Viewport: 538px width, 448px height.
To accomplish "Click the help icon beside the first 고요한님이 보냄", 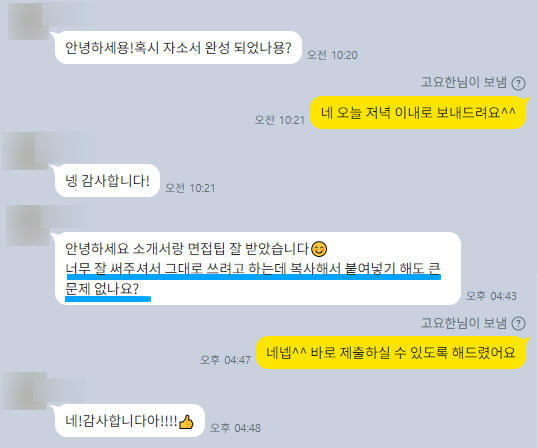I will tap(518, 83).
